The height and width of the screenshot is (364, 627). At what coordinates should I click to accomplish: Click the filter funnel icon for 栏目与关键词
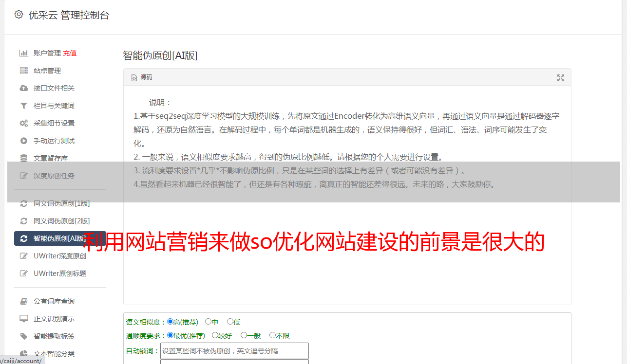(x=23, y=106)
